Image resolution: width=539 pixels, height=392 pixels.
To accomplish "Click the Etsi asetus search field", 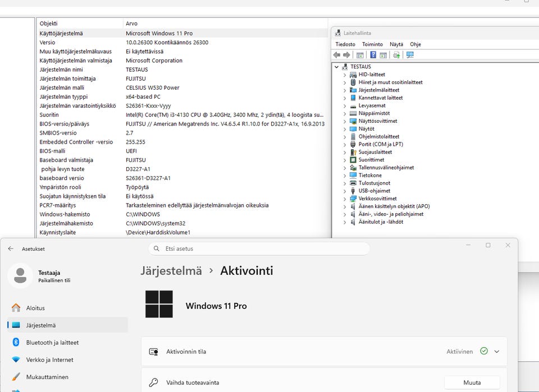I will click(259, 248).
